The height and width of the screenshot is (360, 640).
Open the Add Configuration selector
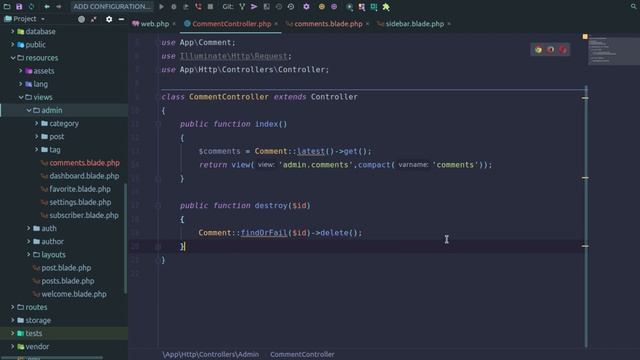(x=112, y=7)
